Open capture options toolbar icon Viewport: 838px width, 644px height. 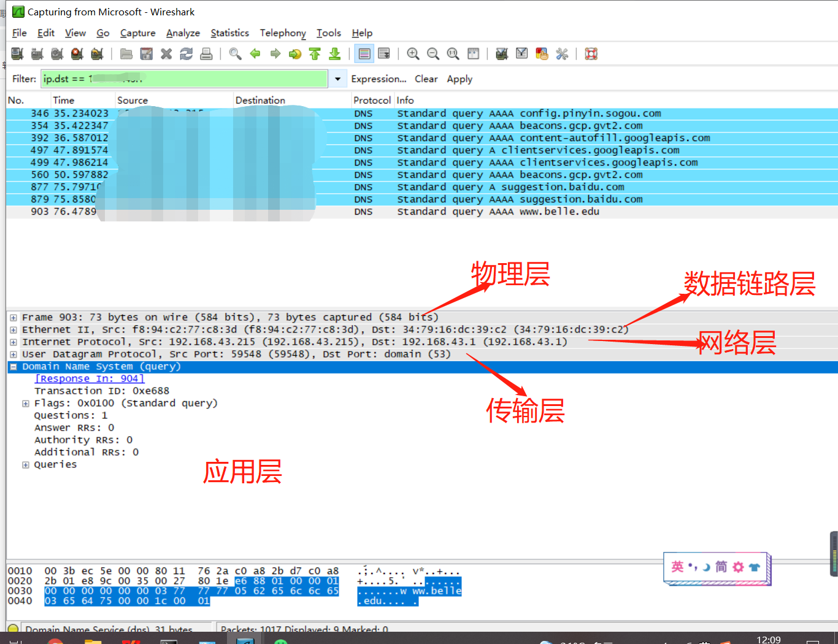pyautogui.click(x=37, y=54)
